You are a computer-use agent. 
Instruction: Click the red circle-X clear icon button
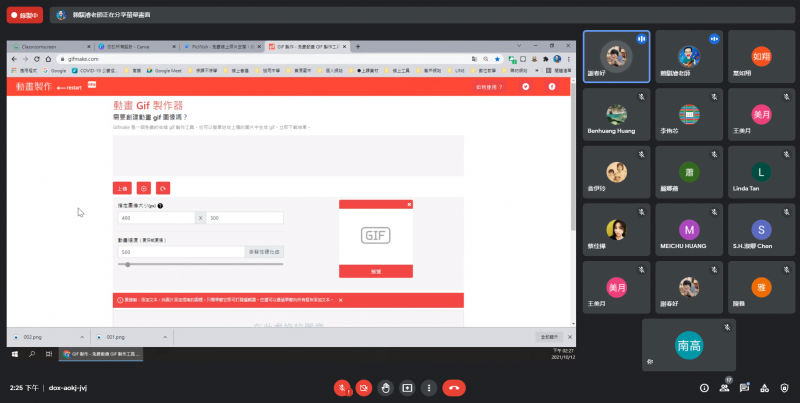[143, 189]
